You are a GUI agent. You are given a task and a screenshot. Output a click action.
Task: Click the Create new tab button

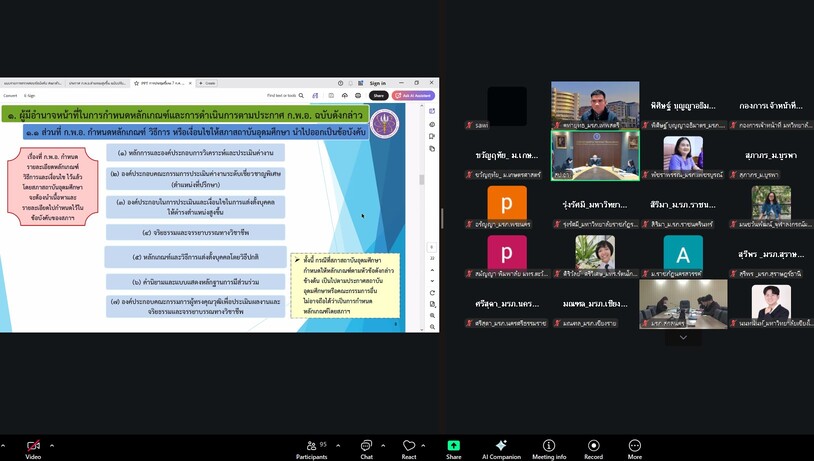click(207, 83)
